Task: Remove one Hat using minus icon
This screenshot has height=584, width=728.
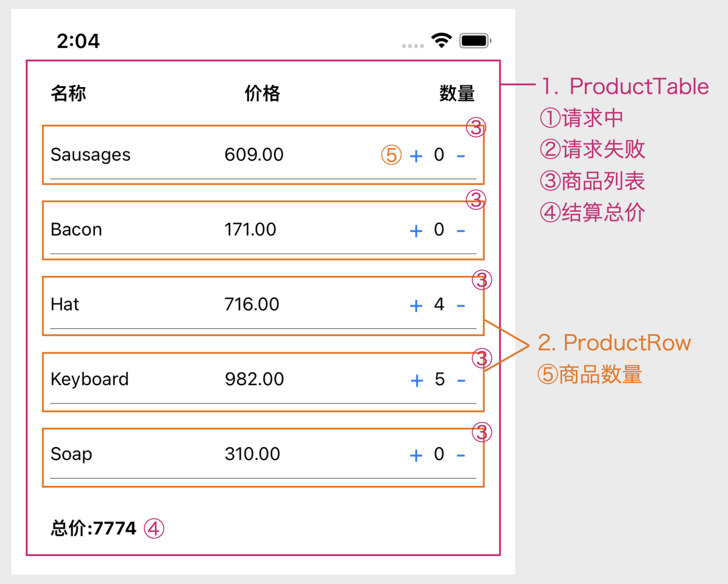Action: [x=461, y=305]
